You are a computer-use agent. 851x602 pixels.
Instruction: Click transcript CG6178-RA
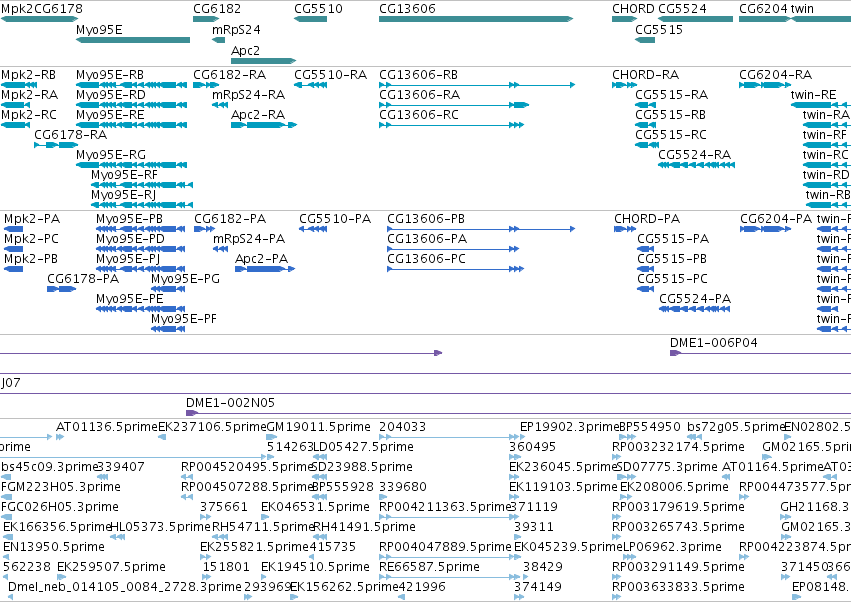pyautogui.click(x=56, y=145)
